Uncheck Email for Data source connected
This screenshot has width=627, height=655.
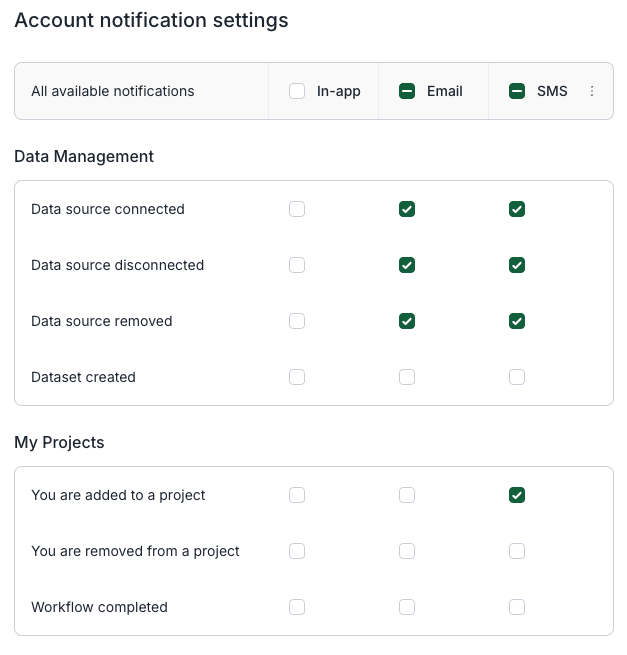[407, 209]
